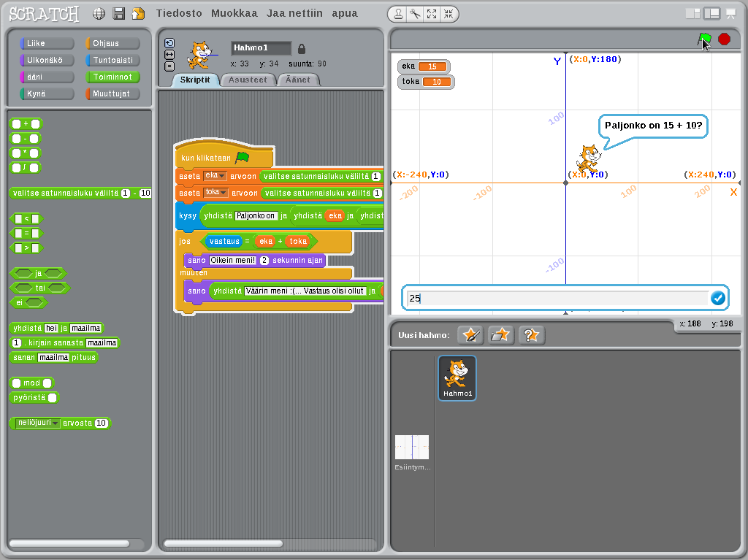Select the Toiminnot block category

[x=112, y=77]
